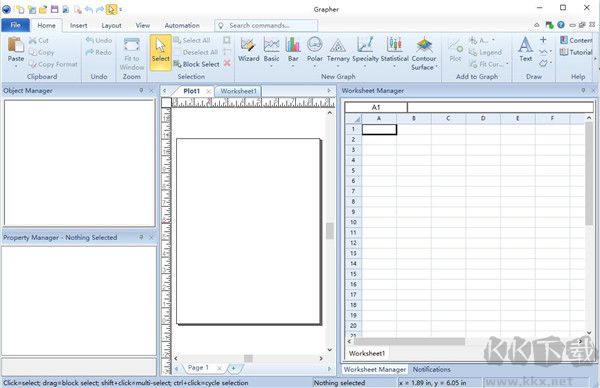The width and height of the screenshot is (600, 388).
Task: Click the Search commands input field
Action: pos(266,25)
